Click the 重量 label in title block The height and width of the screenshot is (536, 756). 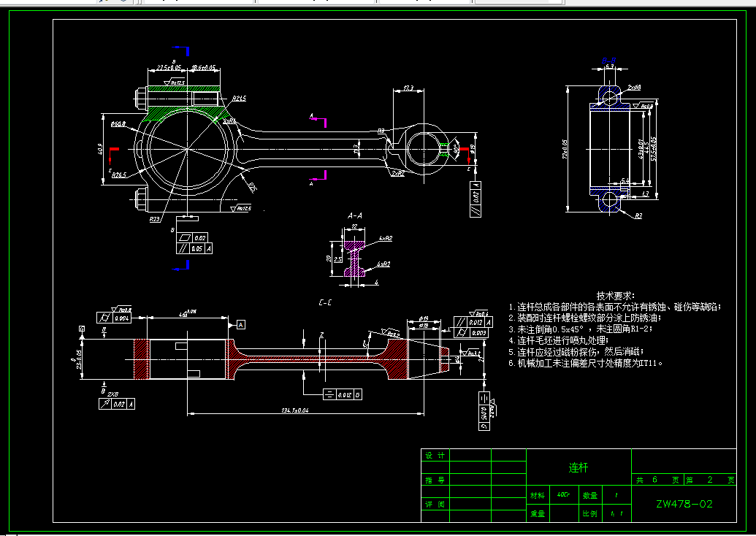click(538, 514)
